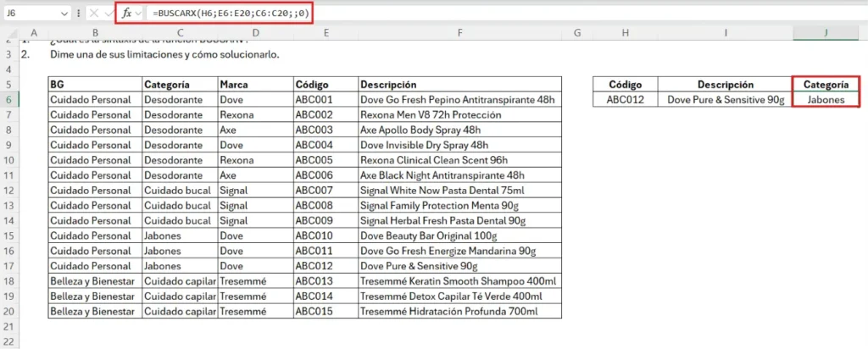Select "Dove Go Fresh Pepino Antitranspirante 48h" cell
The image size is (868, 349).
pyautogui.click(x=460, y=100)
